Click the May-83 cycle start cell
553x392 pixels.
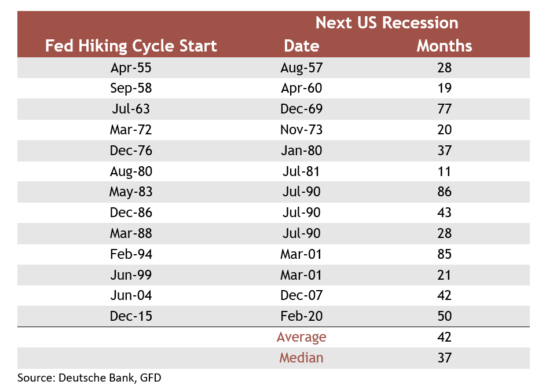tap(131, 192)
